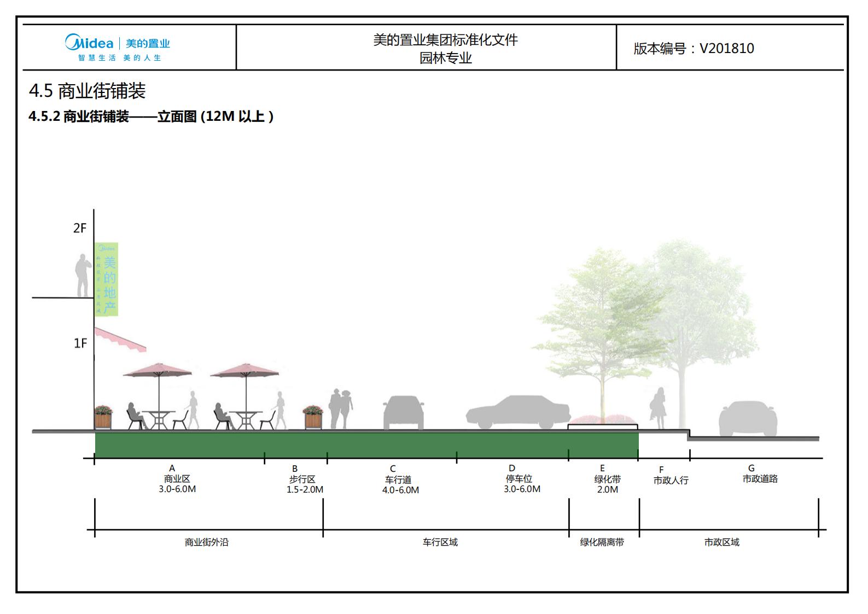
Task: Click label F 市政人行
Action: click(671, 476)
